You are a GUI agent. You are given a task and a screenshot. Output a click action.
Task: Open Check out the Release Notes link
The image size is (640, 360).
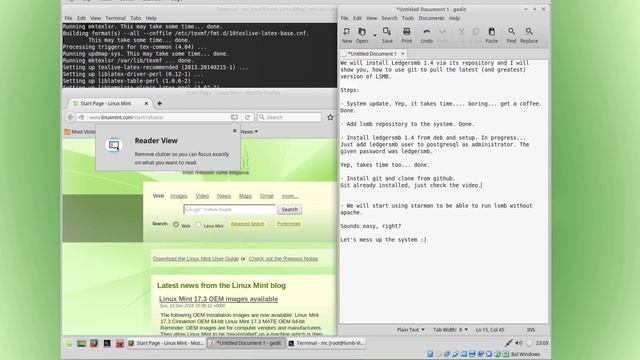click(283, 259)
